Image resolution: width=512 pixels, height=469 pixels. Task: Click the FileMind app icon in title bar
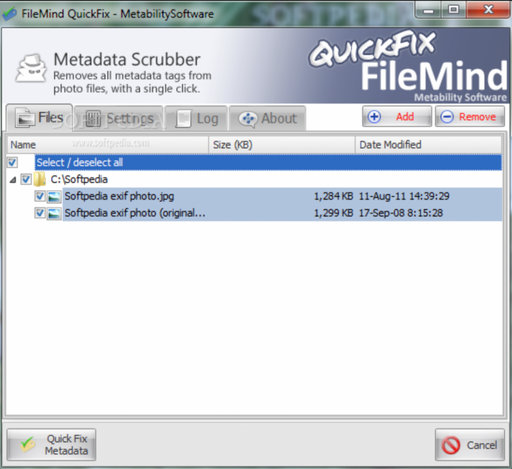[x=9, y=14]
